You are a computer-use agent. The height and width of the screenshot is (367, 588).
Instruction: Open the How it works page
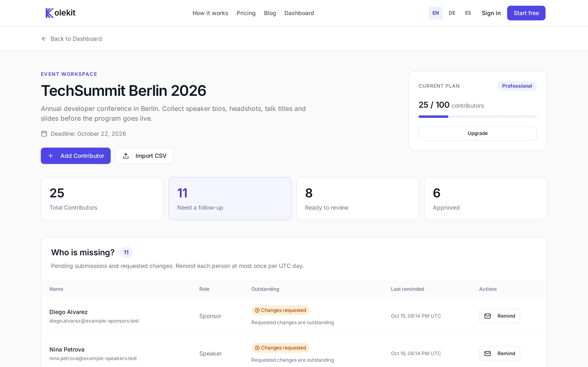pyautogui.click(x=210, y=13)
